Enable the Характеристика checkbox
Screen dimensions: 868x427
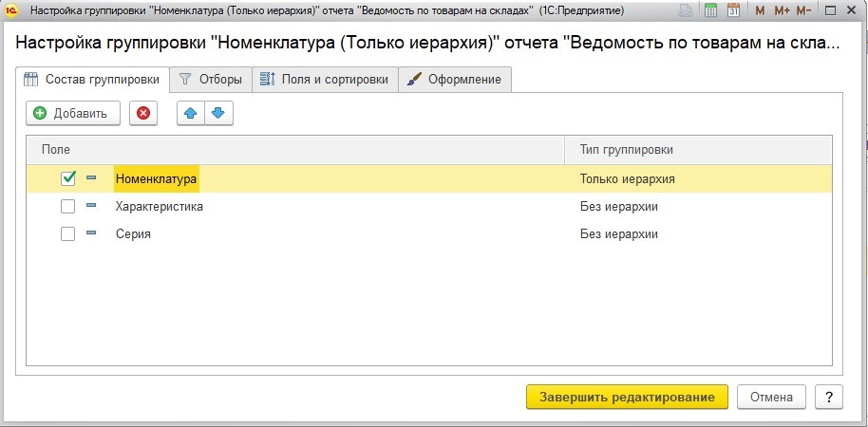(x=68, y=206)
